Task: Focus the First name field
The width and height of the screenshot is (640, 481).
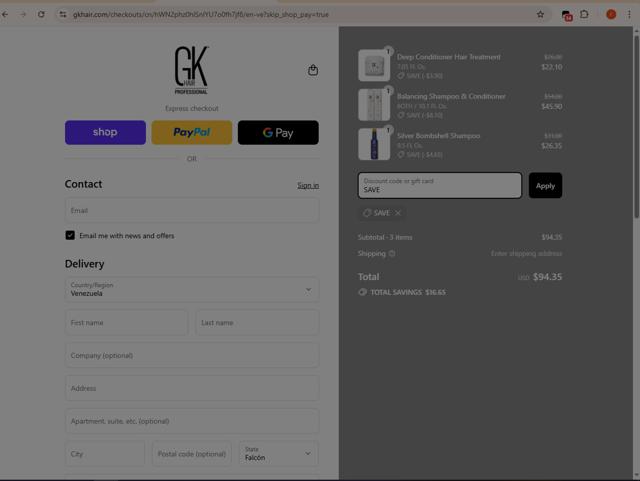Action: 127,323
